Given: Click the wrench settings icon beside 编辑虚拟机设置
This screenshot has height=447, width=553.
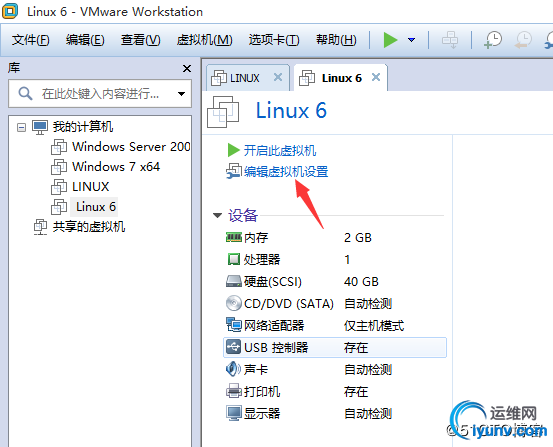Looking at the screenshot, I should coord(233,171).
